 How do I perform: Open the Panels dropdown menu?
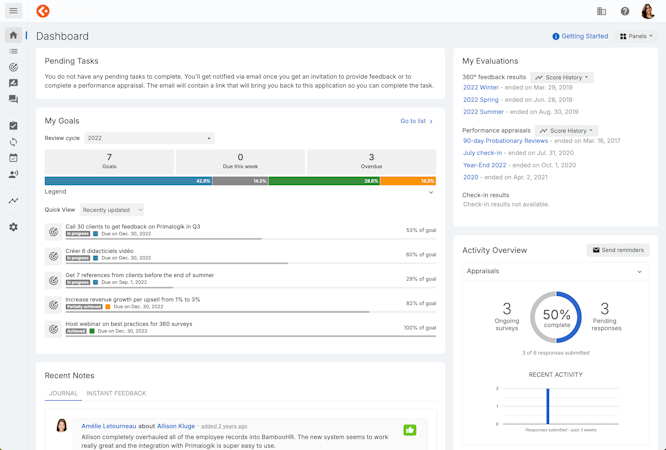(x=636, y=36)
